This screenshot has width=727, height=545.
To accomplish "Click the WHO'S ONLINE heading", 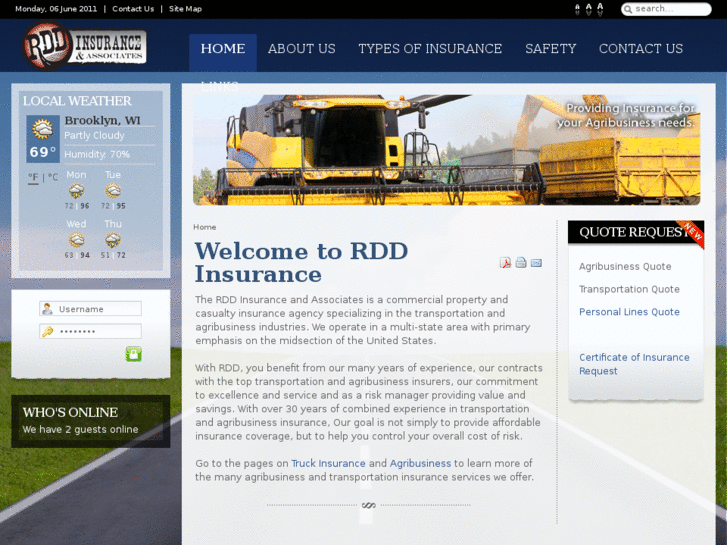I will pyautogui.click(x=70, y=412).
